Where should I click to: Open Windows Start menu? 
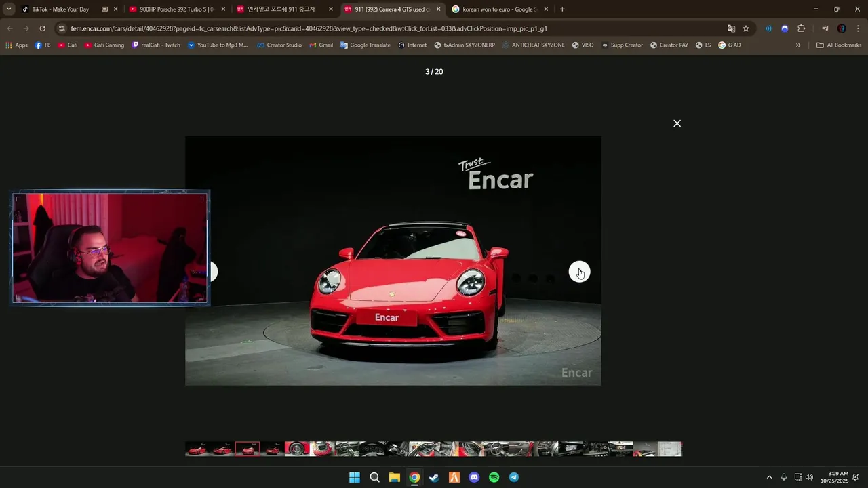[x=355, y=477]
